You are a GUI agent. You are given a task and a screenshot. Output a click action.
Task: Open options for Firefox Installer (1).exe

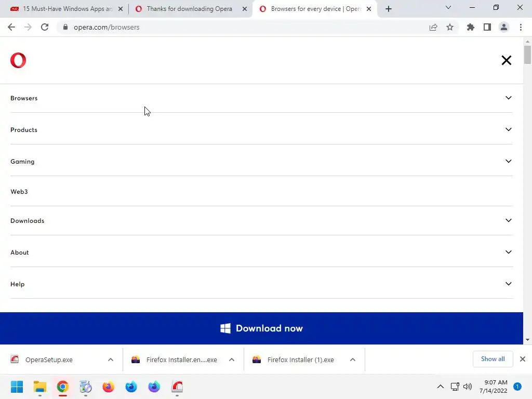click(353, 360)
